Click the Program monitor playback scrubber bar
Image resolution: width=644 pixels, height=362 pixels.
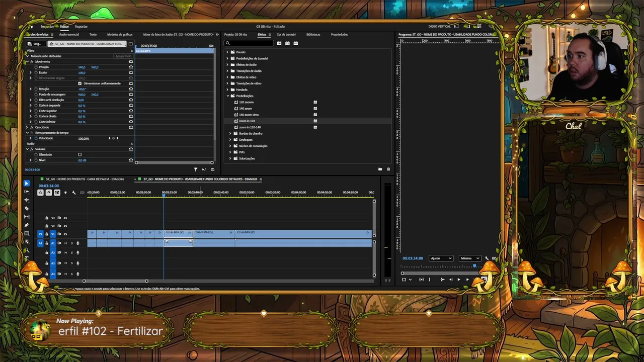point(442,273)
